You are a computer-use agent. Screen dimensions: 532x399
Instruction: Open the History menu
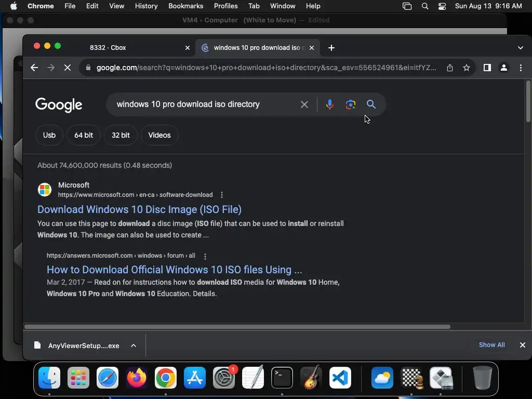(x=146, y=6)
